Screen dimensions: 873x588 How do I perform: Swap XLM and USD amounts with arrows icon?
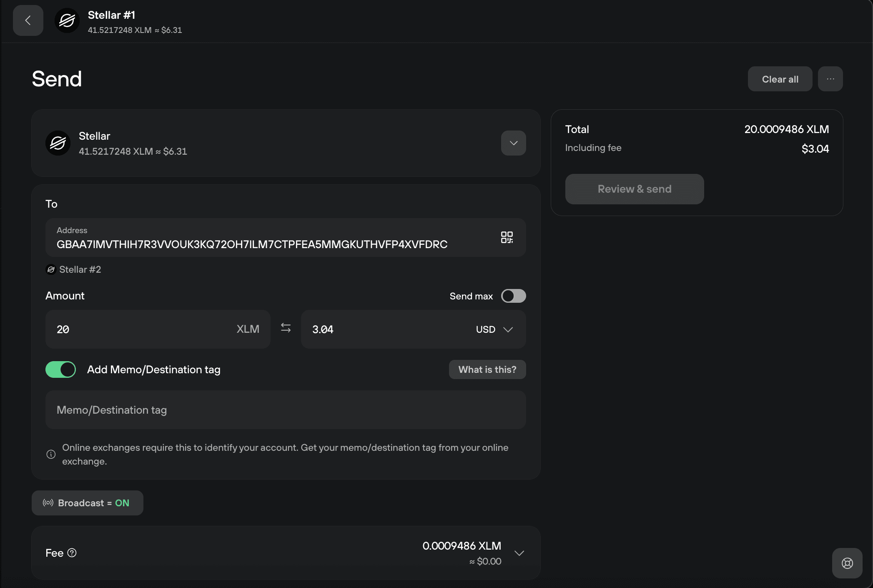[x=286, y=328]
